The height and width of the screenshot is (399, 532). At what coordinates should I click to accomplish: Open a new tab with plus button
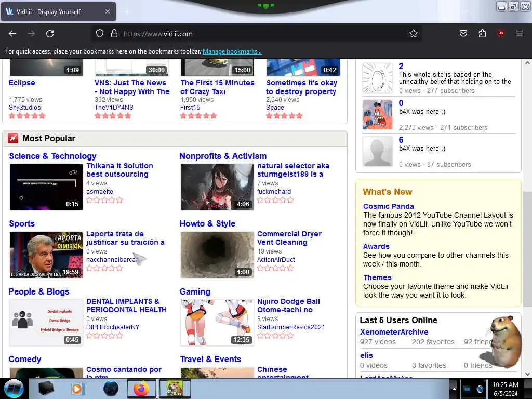click(x=127, y=11)
